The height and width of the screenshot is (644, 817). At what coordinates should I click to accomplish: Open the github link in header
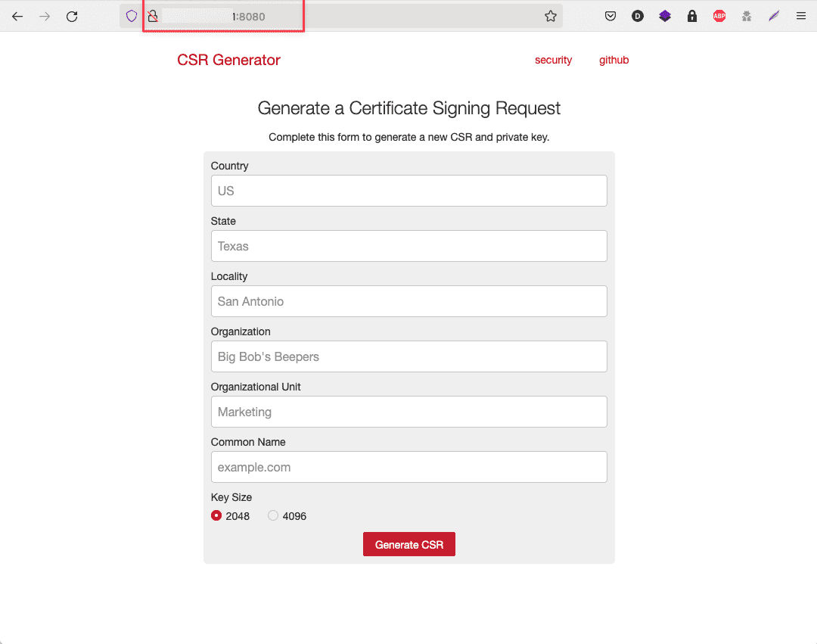click(x=614, y=61)
